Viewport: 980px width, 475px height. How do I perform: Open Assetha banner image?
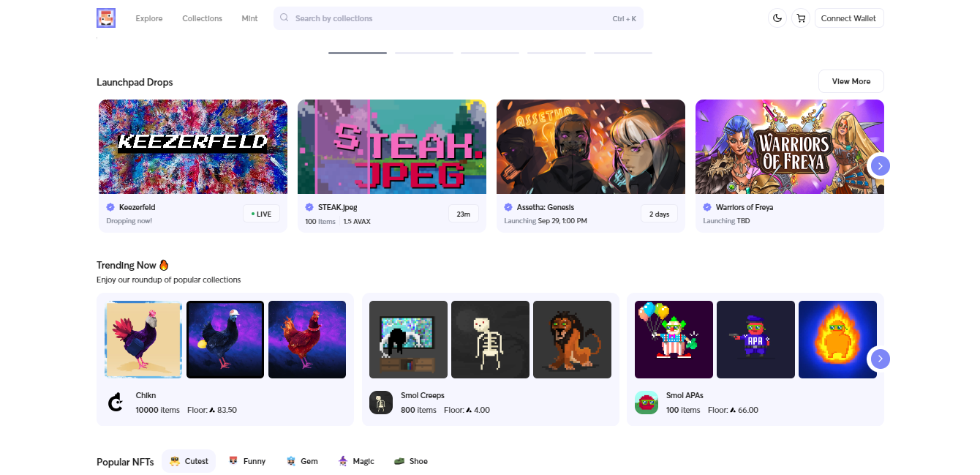[x=591, y=146]
